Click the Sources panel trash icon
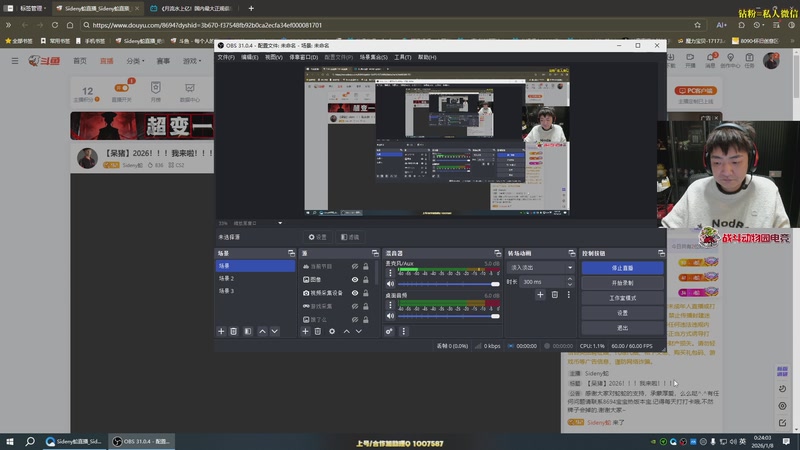The image size is (800, 450). coord(317,332)
